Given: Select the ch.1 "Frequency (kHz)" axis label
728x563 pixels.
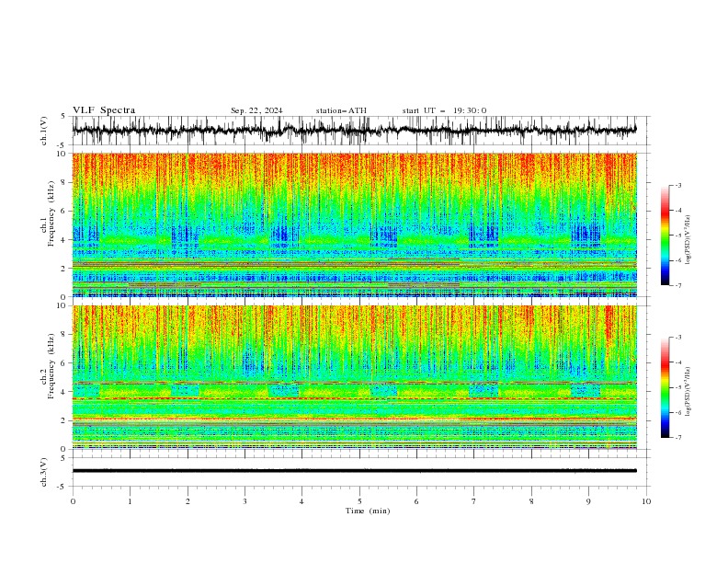Looking at the screenshot, I should coord(51,213).
